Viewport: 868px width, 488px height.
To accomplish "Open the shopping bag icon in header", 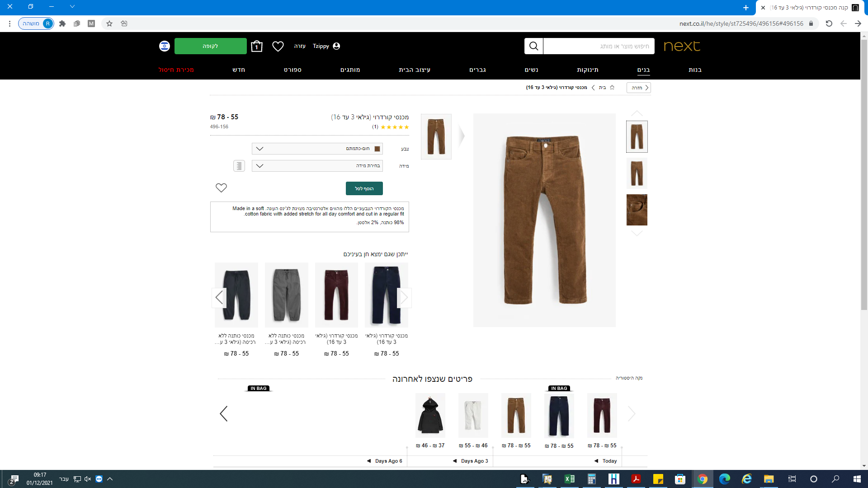I will [256, 46].
